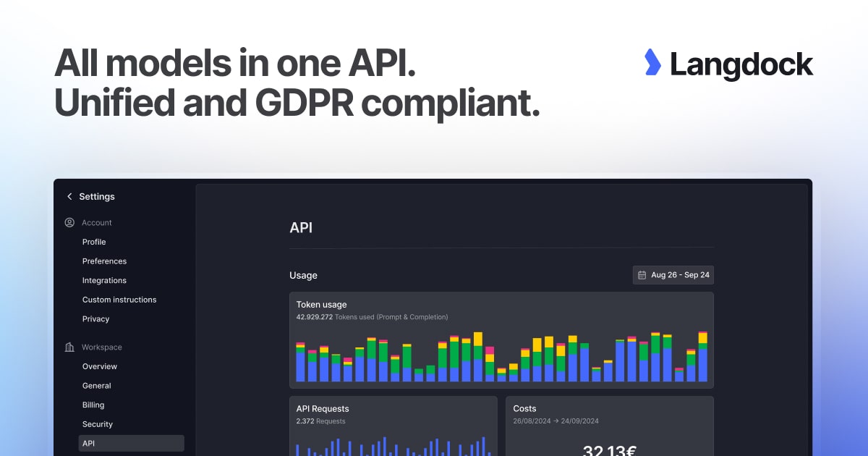
Task: Open Custom instructions
Action: pyautogui.click(x=119, y=299)
